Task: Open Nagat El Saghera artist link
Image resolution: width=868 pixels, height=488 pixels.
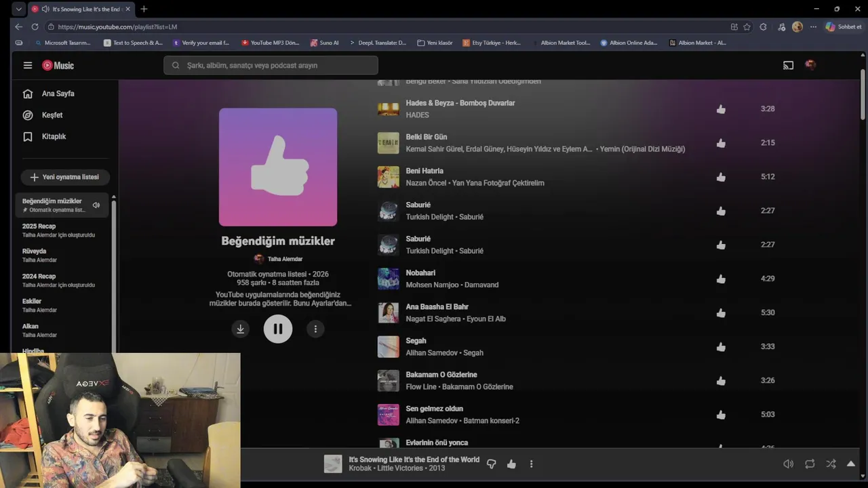Action: [x=433, y=319]
